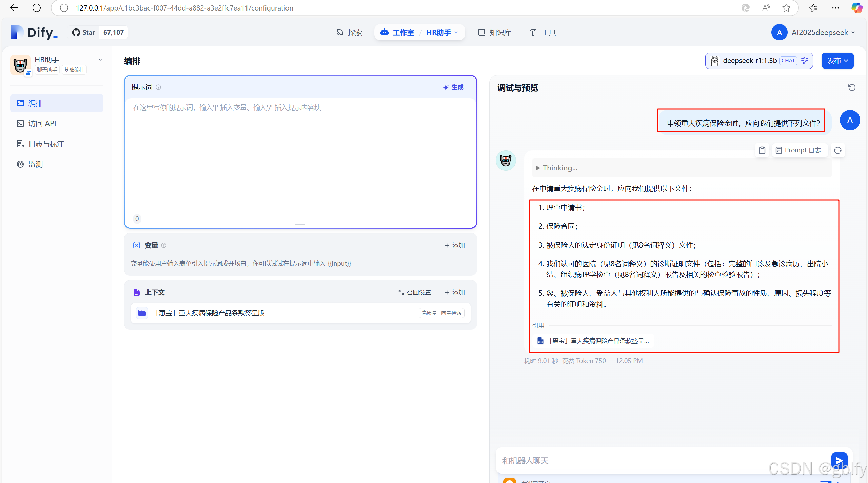Click the 编排 page heading
868x483 pixels.
click(132, 61)
